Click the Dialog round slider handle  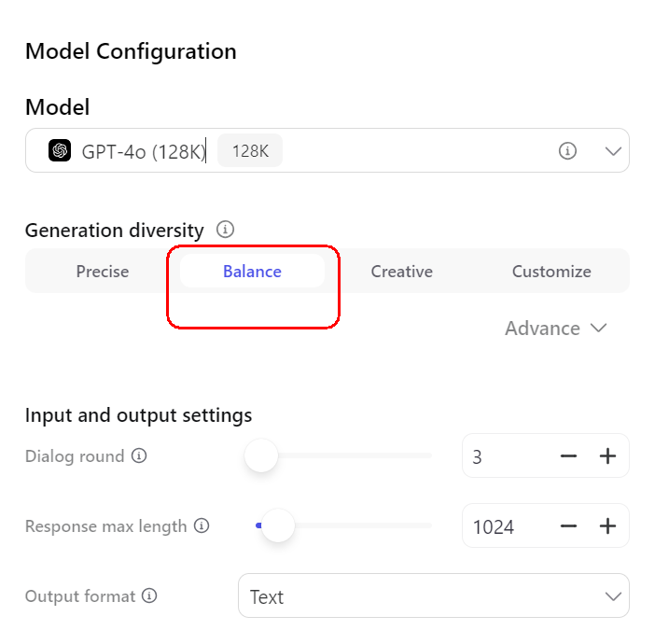(x=261, y=455)
